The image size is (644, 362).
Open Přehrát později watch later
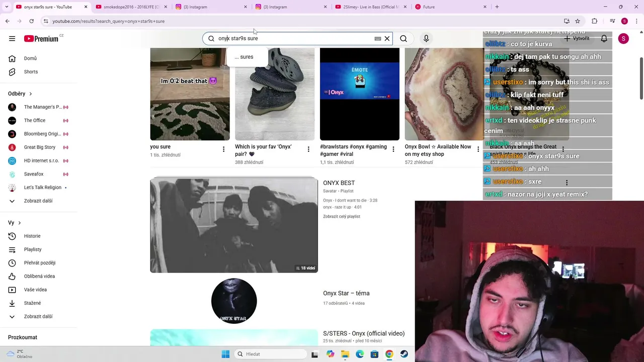38,263
